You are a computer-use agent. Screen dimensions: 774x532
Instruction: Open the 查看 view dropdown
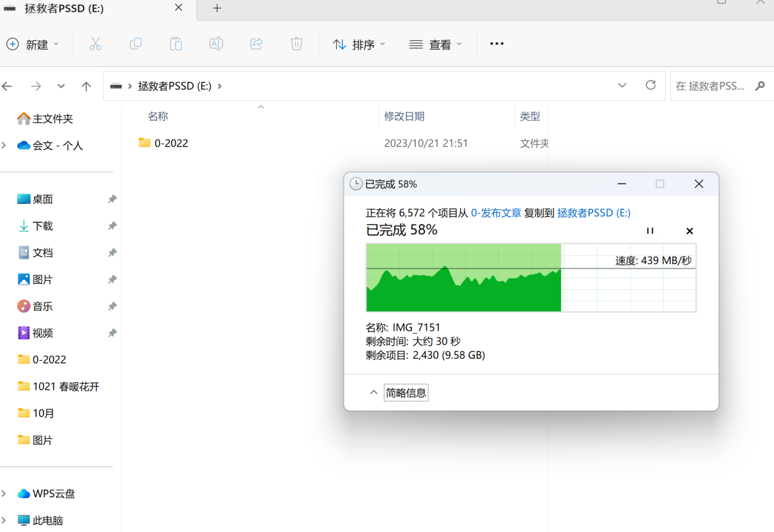436,44
